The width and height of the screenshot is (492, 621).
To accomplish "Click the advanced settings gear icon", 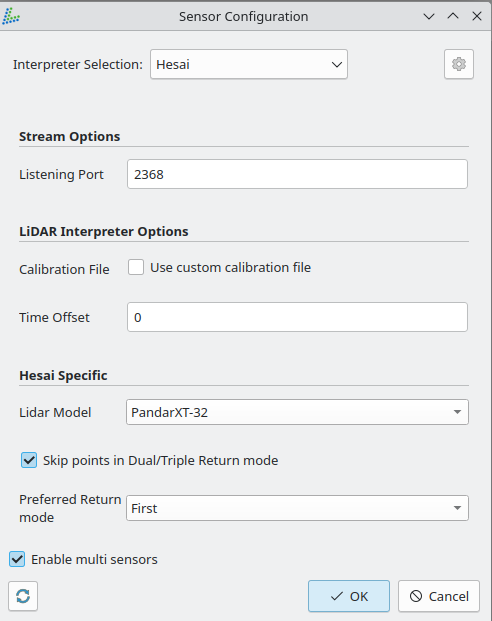I will pos(459,64).
